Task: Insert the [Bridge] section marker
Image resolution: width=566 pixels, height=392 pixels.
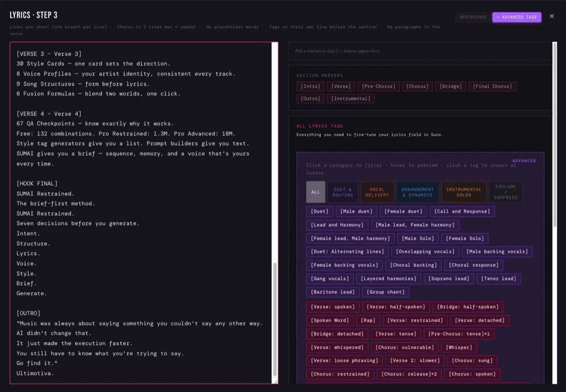Action: 450,86
